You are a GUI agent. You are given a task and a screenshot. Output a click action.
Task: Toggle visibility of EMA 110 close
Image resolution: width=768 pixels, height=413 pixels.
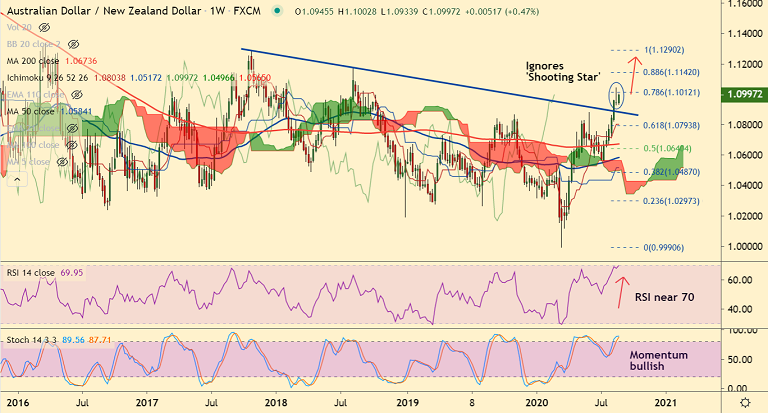(77, 95)
